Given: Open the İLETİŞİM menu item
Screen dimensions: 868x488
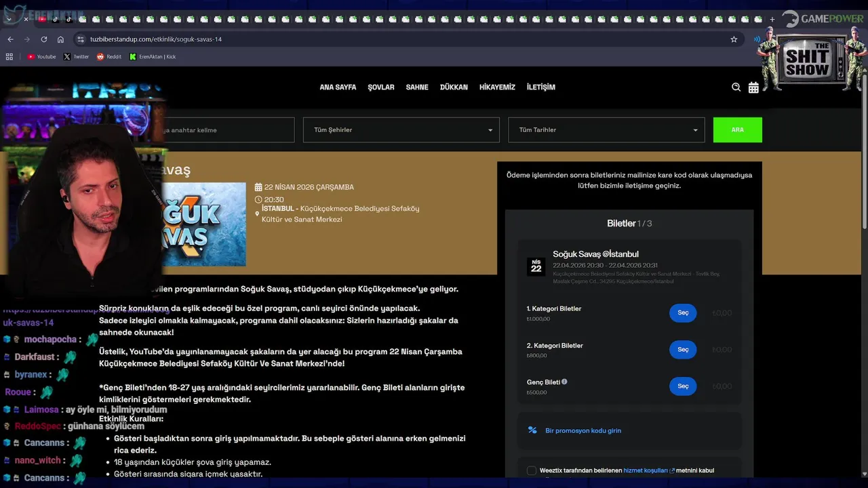Looking at the screenshot, I should click(x=541, y=87).
